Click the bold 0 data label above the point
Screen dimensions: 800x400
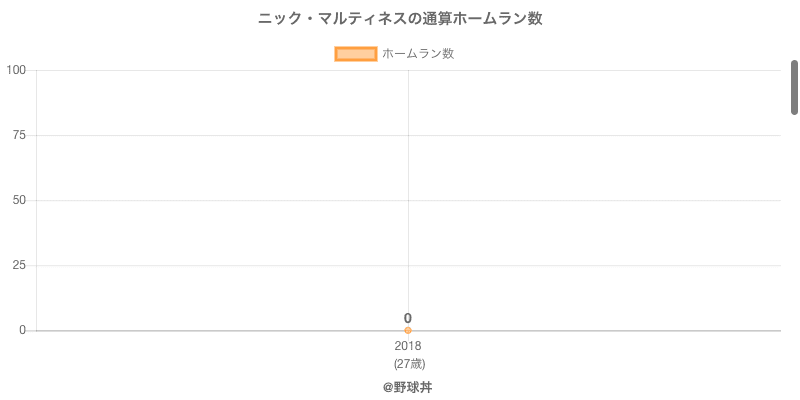(408, 318)
